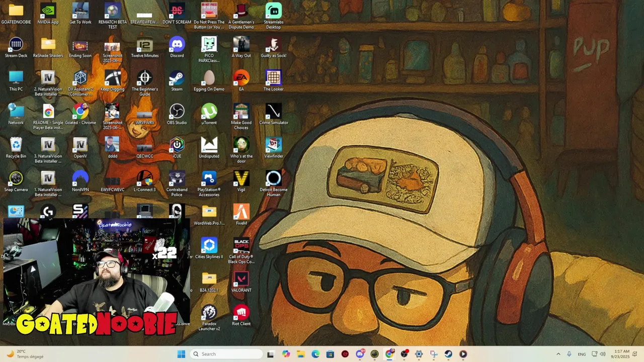Open the Discord desktop icon
644x362 pixels.
click(177, 48)
